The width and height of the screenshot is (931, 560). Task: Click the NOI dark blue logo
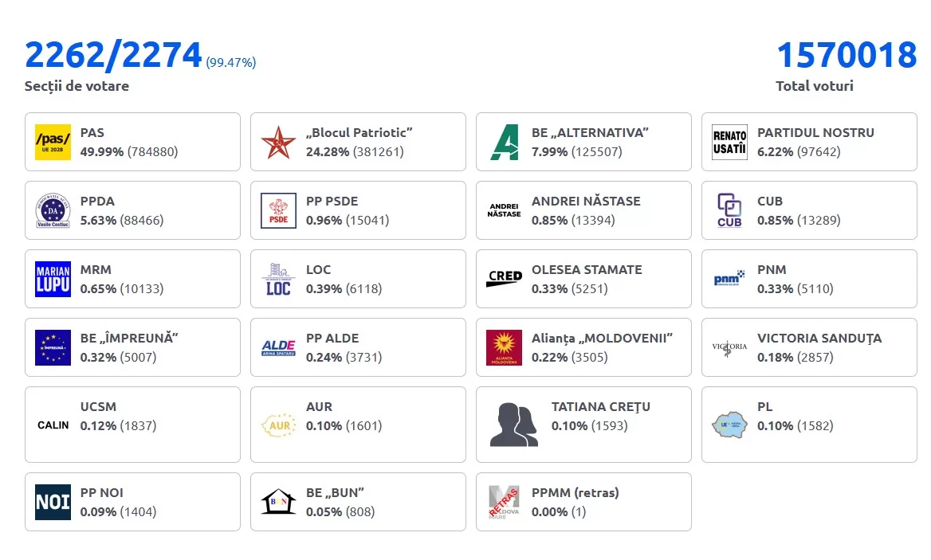tap(53, 502)
